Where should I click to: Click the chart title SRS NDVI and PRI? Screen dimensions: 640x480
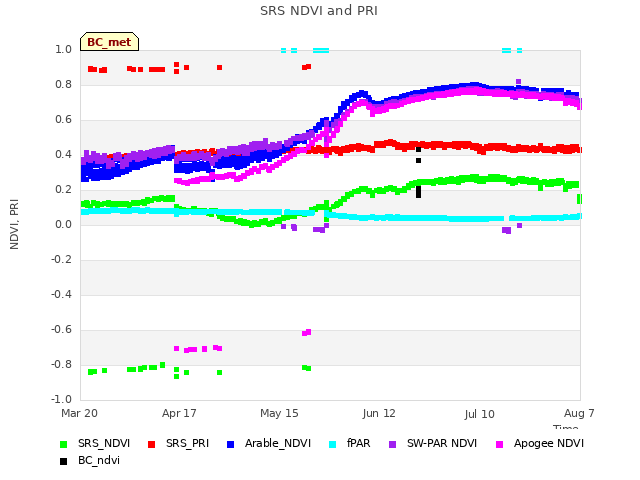pyautogui.click(x=319, y=11)
